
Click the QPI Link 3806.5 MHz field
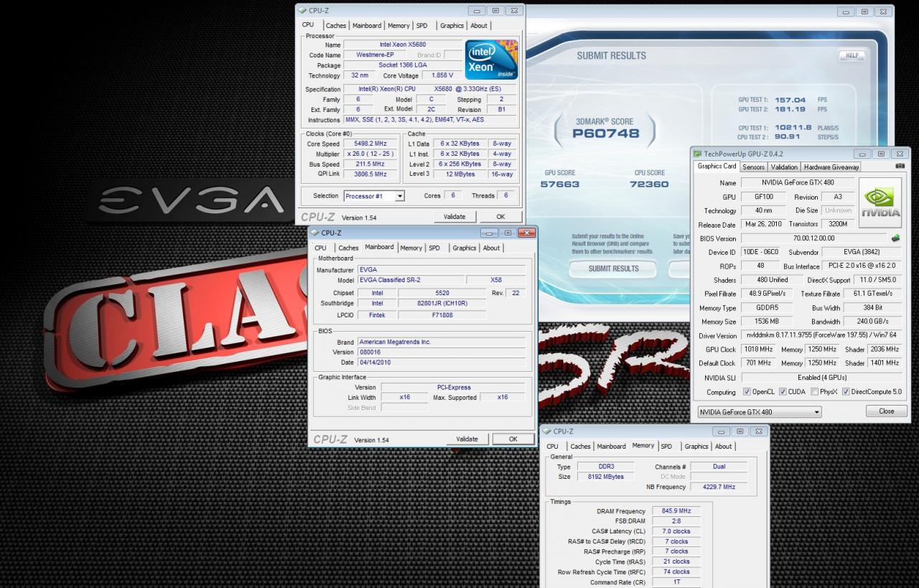click(371, 174)
